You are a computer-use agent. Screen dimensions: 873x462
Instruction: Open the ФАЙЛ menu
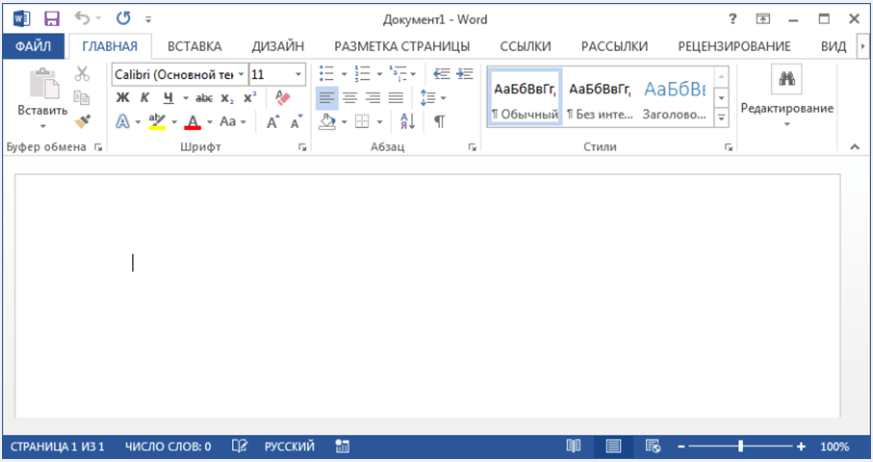point(33,46)
